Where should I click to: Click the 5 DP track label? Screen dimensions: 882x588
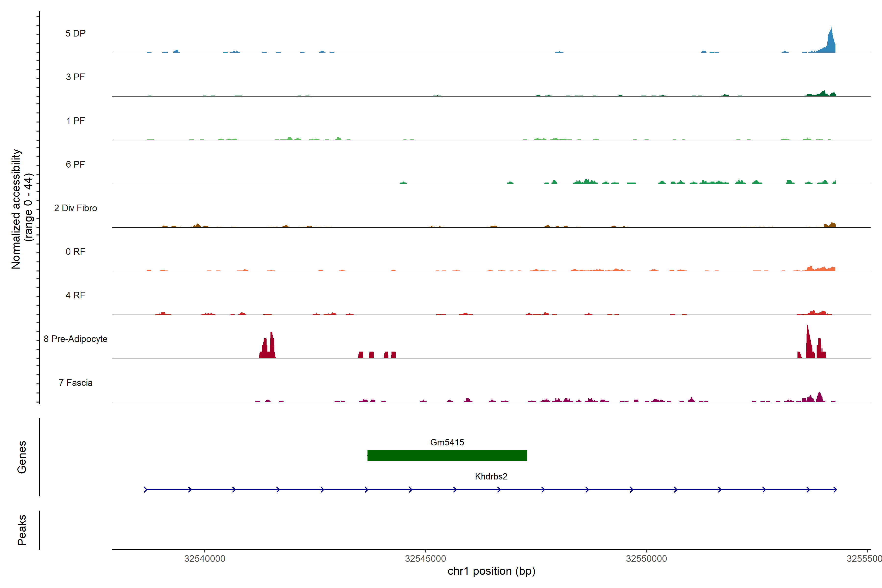point(75,33)
